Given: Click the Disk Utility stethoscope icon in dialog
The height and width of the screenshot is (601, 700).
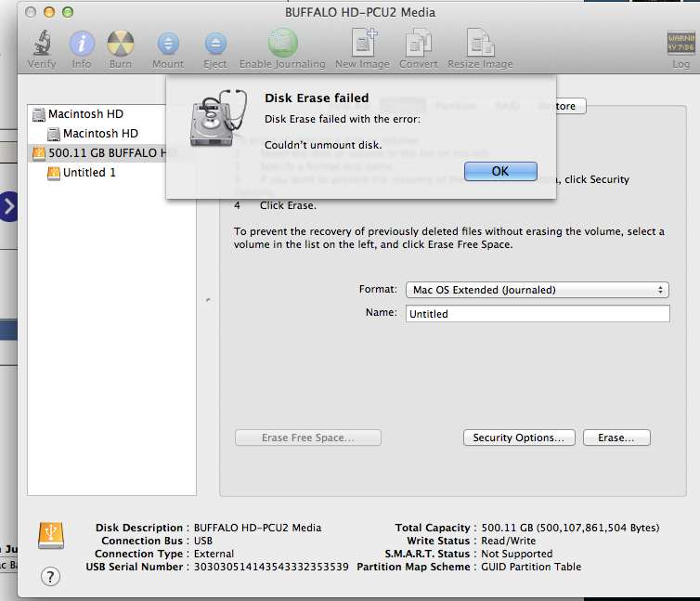Looking at the screenshot, I should coord(219,118).
